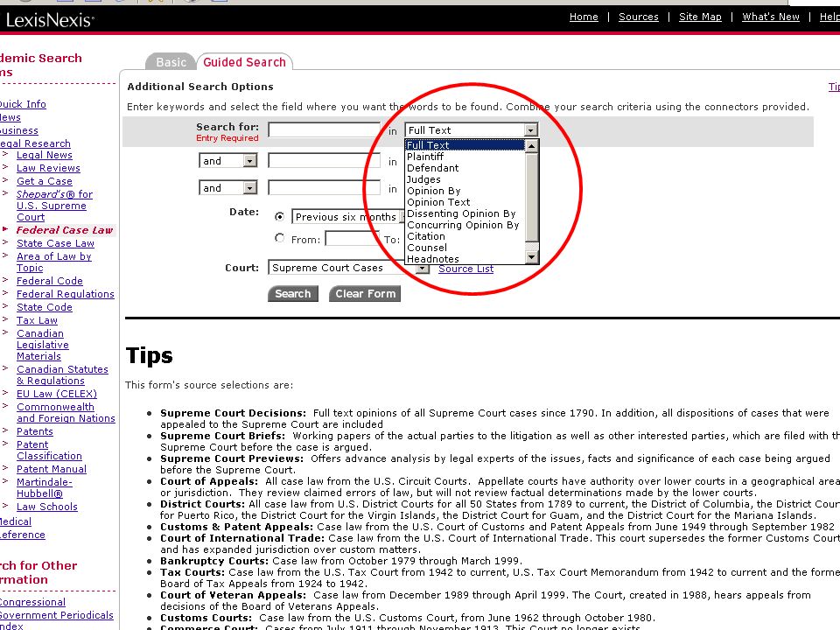Open the second 'and' connector dropdown
Viewport: 840px width, 630px height.
(228, 188)
